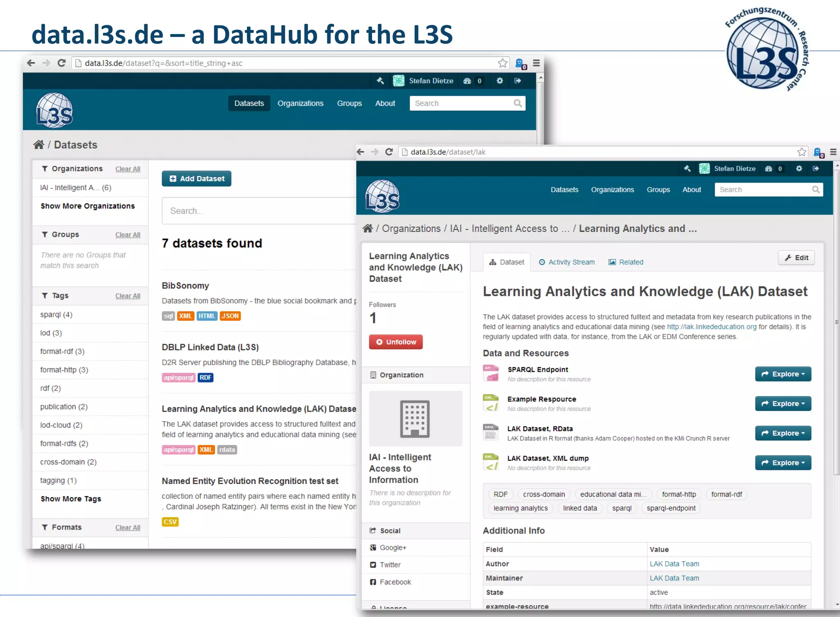Screen dimensions: 840x617
Task: Click gavel admin icon in left window header
Action: (x=380, y=81)
